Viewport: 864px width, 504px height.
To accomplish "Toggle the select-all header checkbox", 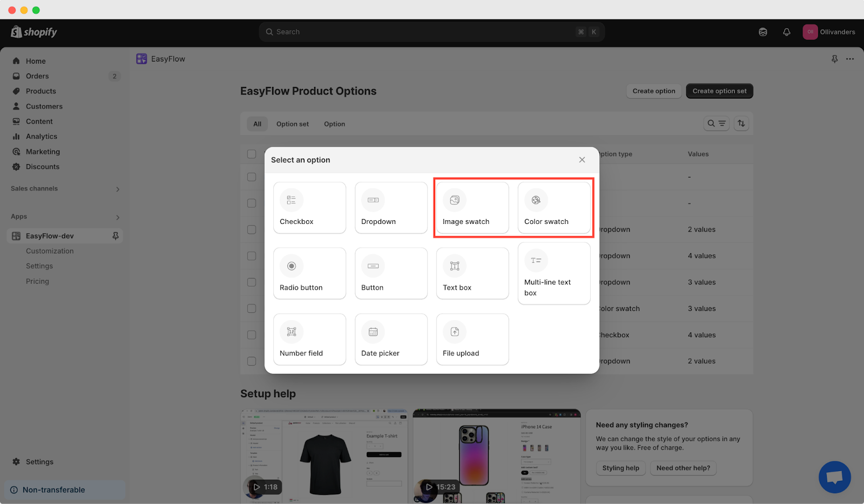I will [x=252, y=154].
